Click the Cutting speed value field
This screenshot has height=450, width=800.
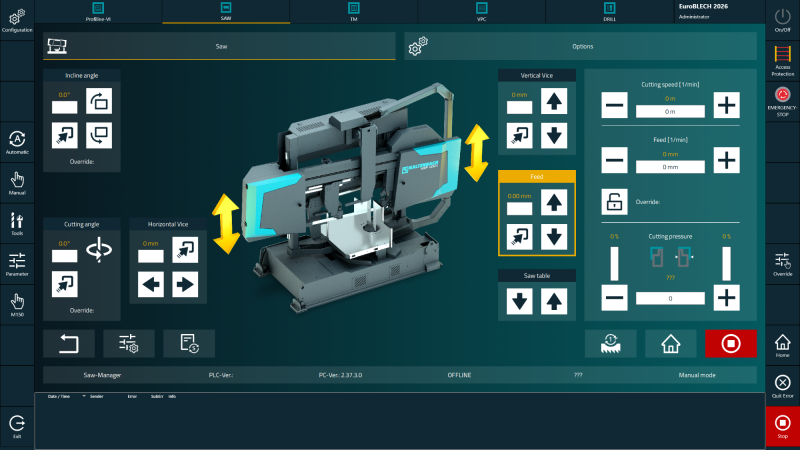click(x=670, y=111)
